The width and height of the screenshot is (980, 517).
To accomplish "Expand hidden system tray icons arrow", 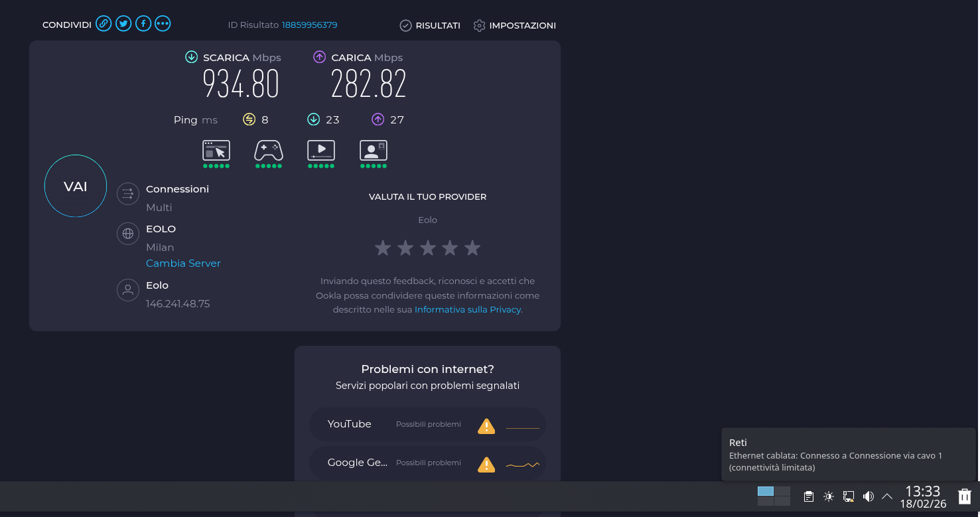I will [887, 496].
